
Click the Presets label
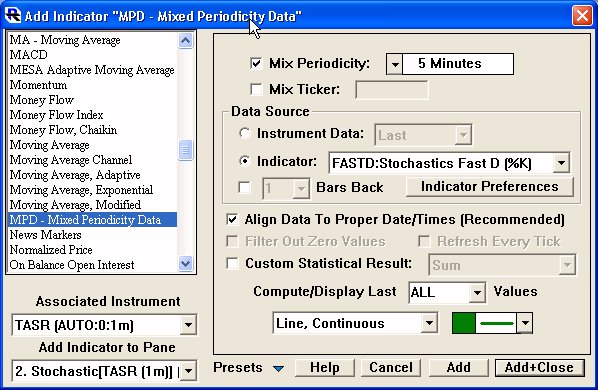(238, 368)
